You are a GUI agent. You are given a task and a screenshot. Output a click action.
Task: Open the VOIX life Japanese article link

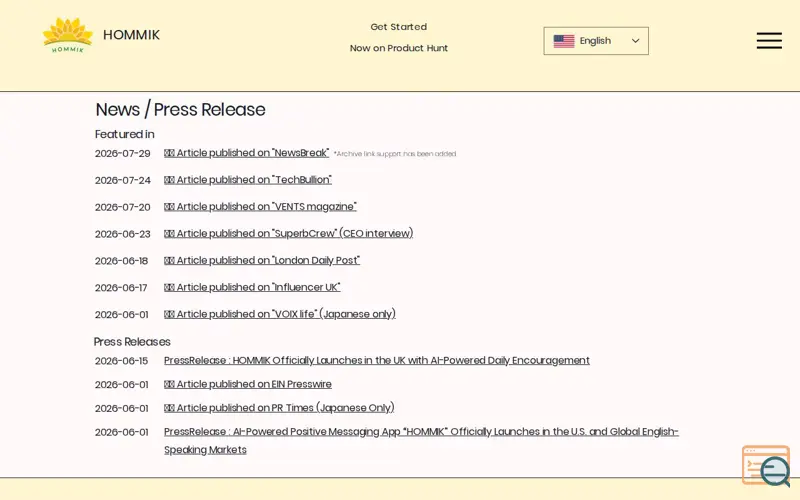(x=280, y=314)
